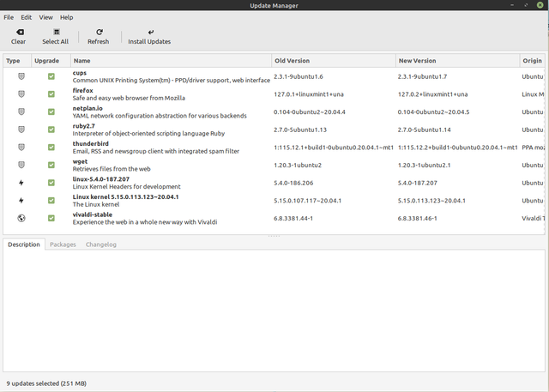Viewport: 549px width, 392px height.
Task: Click the Install Updates toolbar icon
Action: pos(151,32)
